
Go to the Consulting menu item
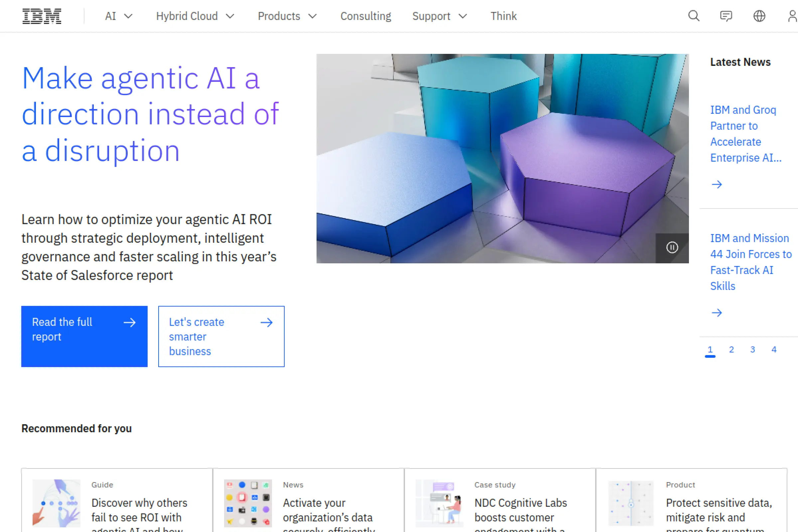pos(365,16)
